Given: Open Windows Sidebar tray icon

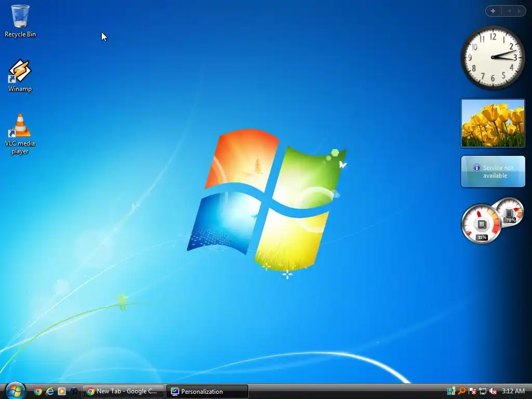Looking at the screenshot, I should click(451, 391).
